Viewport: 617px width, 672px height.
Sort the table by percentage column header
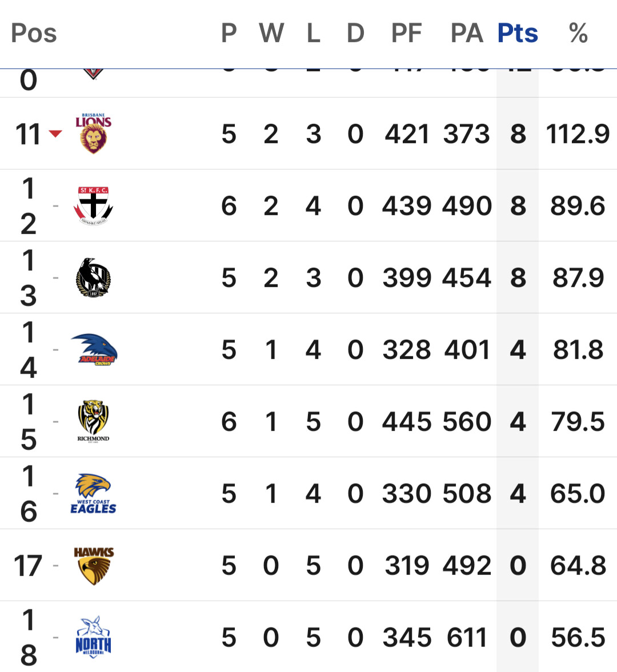coord(578,33)
